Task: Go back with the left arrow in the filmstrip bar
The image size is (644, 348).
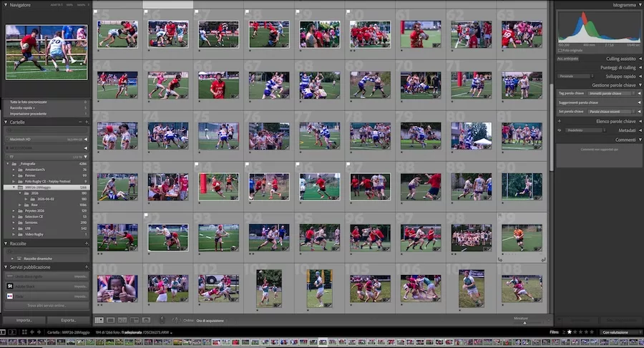Action: coord(32,332)
